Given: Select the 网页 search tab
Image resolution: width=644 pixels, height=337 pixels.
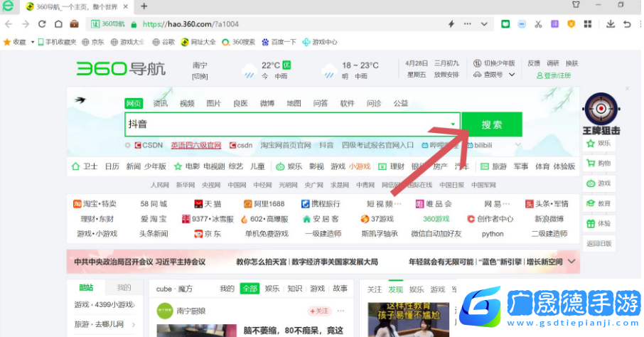Looking at the screenshot, I should coord(134,104).
